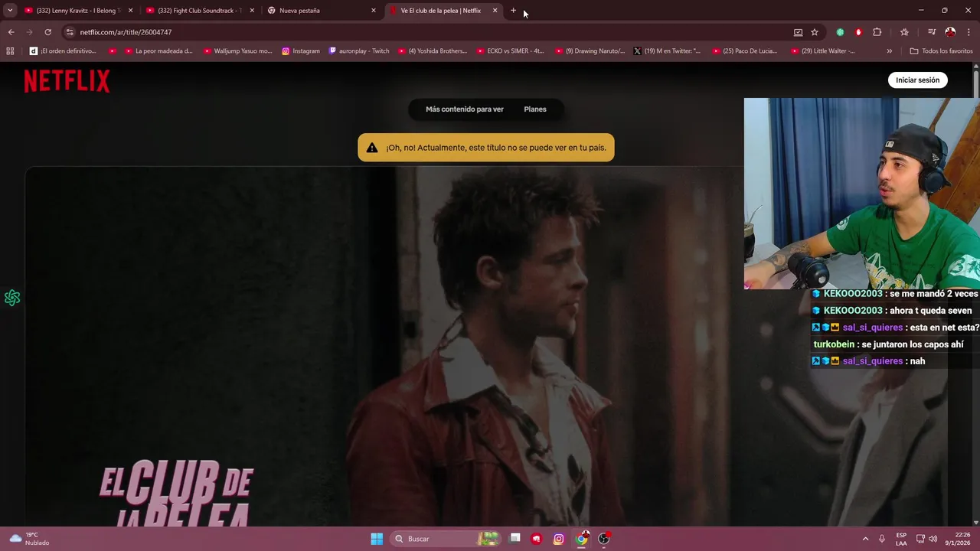Open the red hand ad blocker extension
The image size is (980, 551).
tap(858, 32)
